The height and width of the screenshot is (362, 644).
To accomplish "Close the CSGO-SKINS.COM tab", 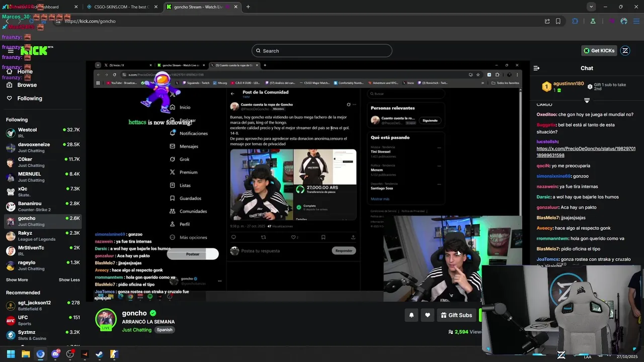I will [x=155, y=7].
